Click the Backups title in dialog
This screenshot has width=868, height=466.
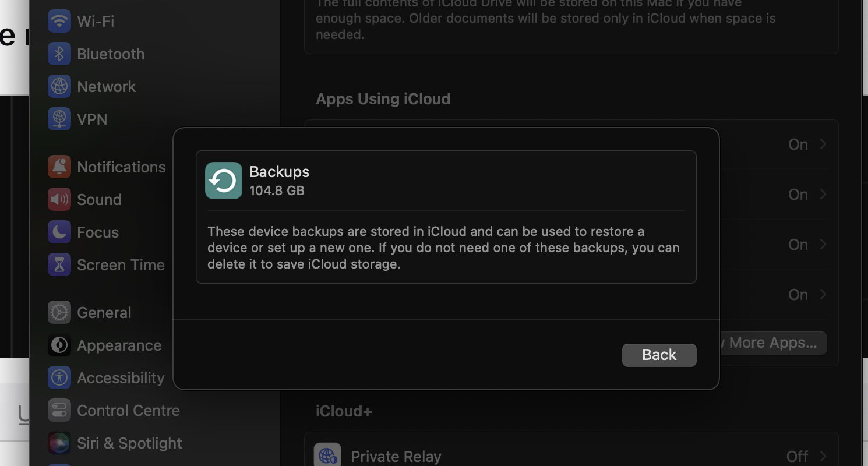click(x=279, y=172)
